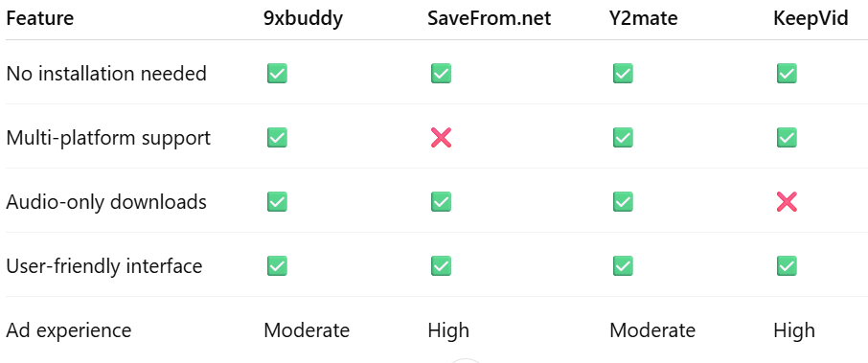Select the 9xbuddy column header
Screen dimensions: 868x363
click(x=303, y=19)
